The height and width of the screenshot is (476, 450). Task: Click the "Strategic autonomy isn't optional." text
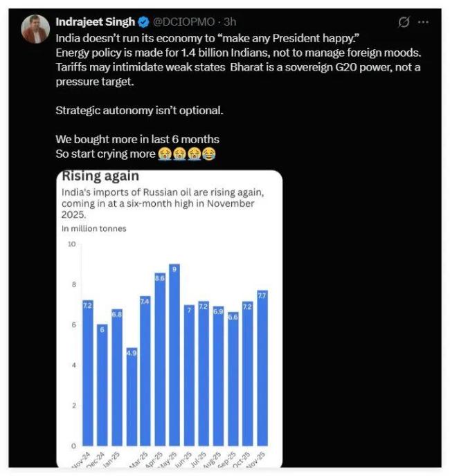[140, 111]
